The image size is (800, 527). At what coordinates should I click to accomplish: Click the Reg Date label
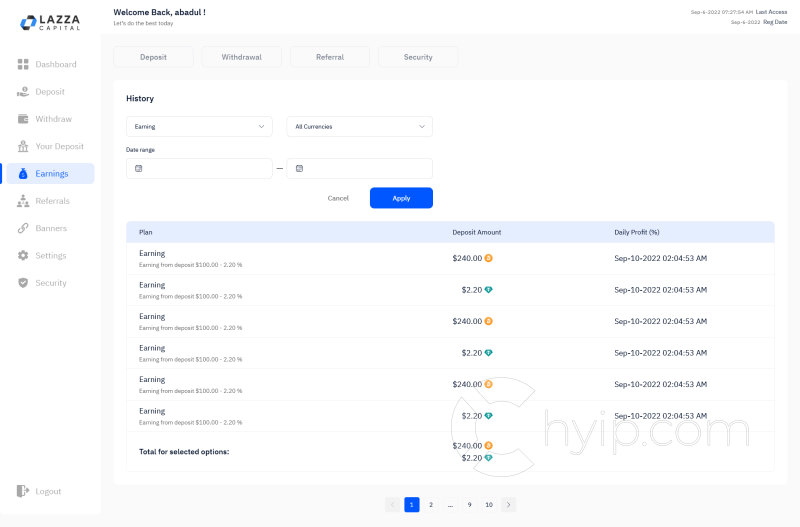click(775, 22)
